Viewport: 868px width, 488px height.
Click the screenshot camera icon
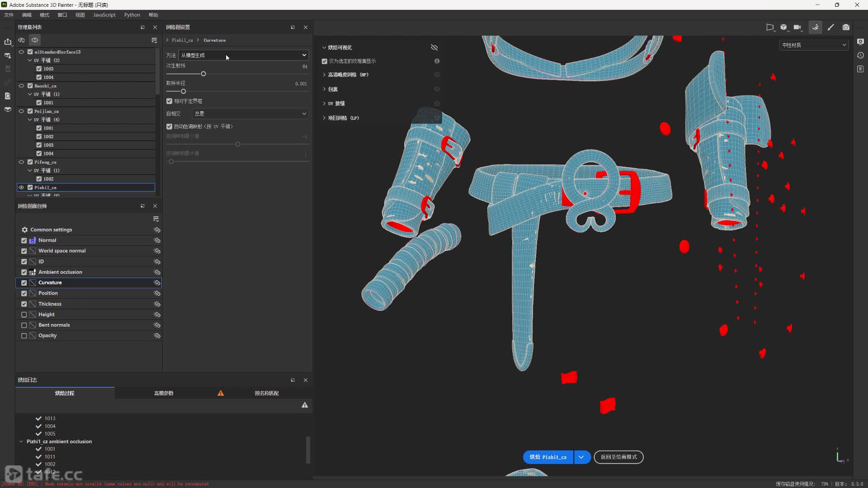[846, 27]
